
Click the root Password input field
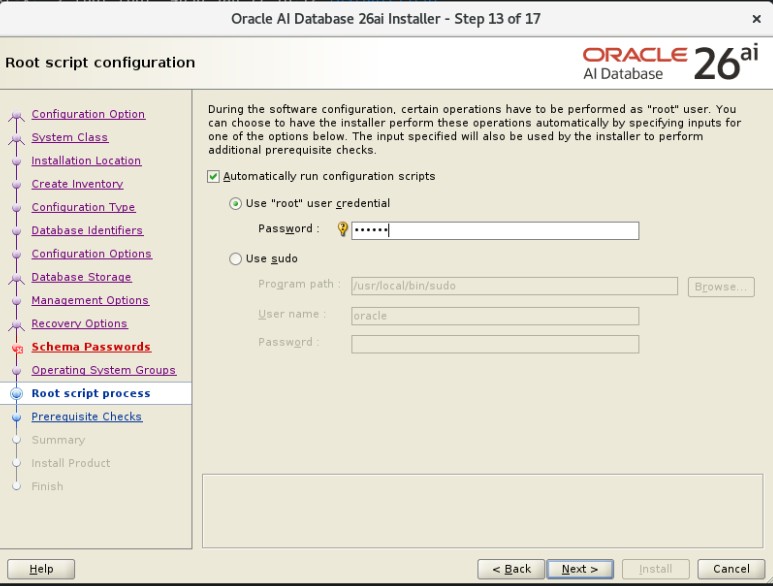coord(495,231)
